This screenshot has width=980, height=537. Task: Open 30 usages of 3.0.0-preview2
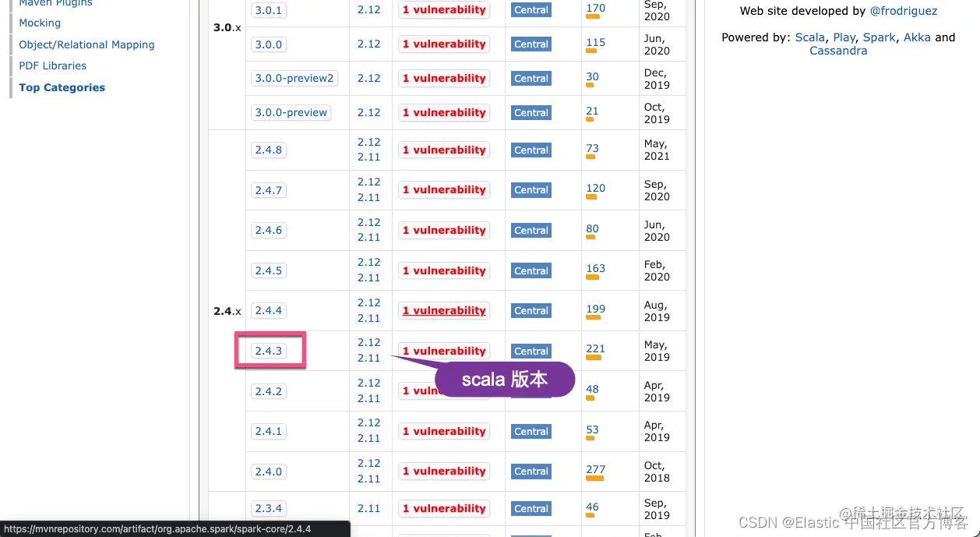click(593, 77)
